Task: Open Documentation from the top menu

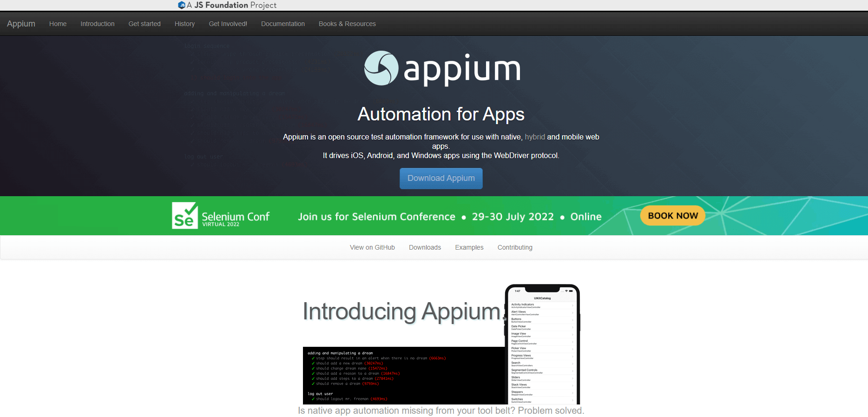Action: 283,24
